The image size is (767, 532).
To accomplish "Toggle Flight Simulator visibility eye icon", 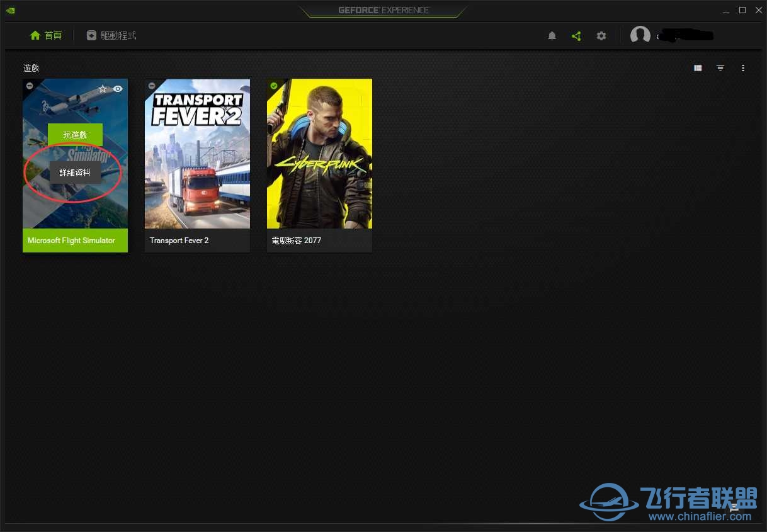I will pos(118,89).
